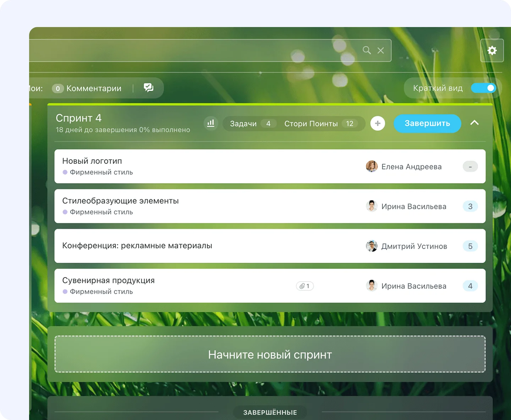The height and width of the screenshot is (420, 511).
Task: Open the Новый логотип task
Action: (92, 161)
